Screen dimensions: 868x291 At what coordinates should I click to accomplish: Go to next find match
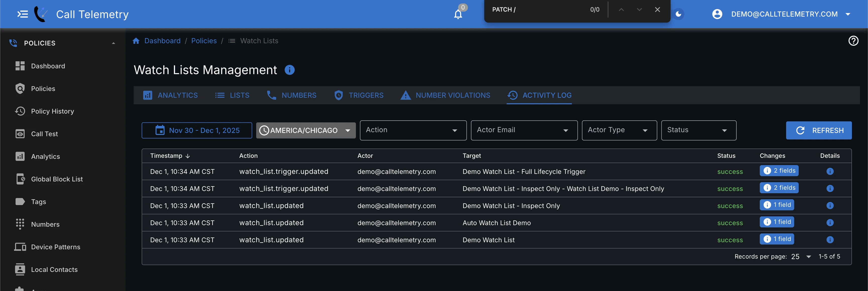coord(639,10)
